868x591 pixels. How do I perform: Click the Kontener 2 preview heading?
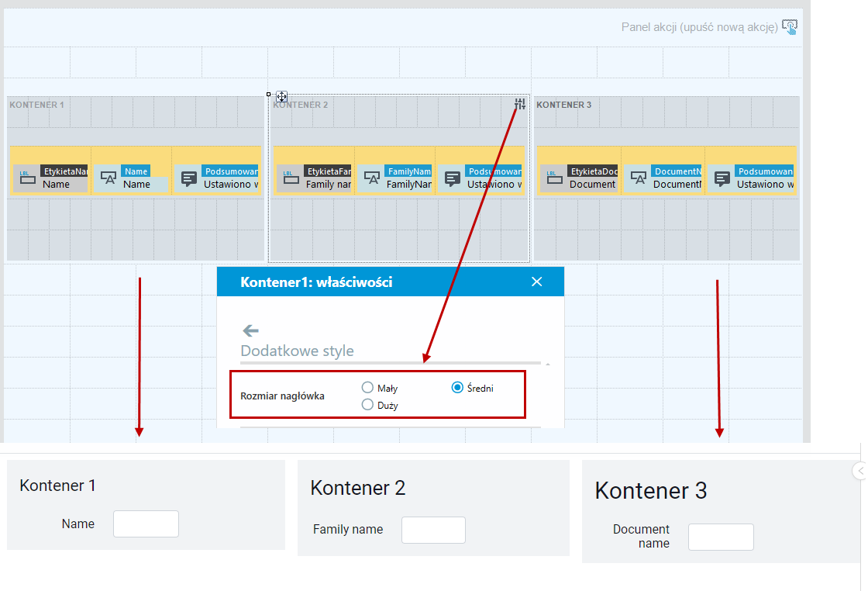(x=357, y=488)
